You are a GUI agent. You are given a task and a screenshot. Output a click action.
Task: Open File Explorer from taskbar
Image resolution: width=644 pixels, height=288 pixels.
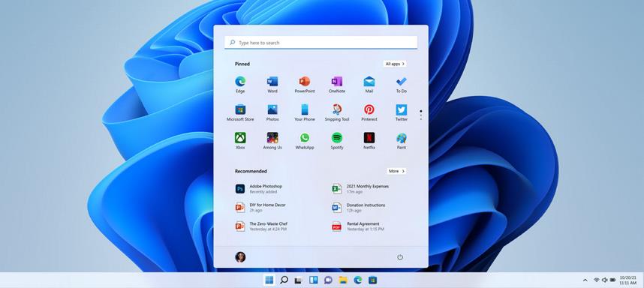343,280
